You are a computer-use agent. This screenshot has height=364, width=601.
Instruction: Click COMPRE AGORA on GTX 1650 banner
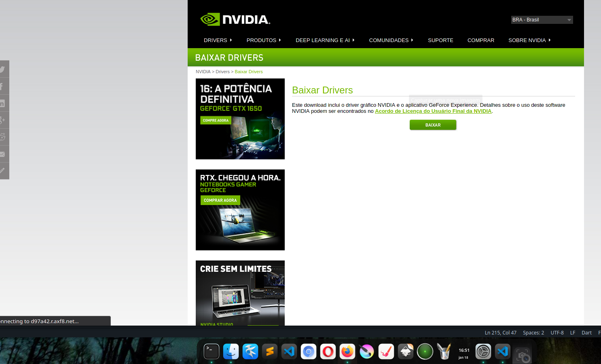tap(216, 120)
